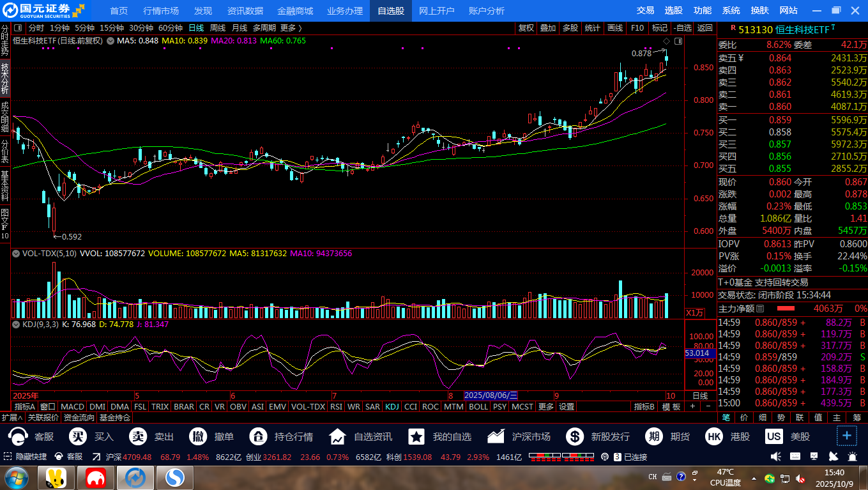Toggle the panel layout icon left of 分时
The image size is (868, 490).
[17, 28]
